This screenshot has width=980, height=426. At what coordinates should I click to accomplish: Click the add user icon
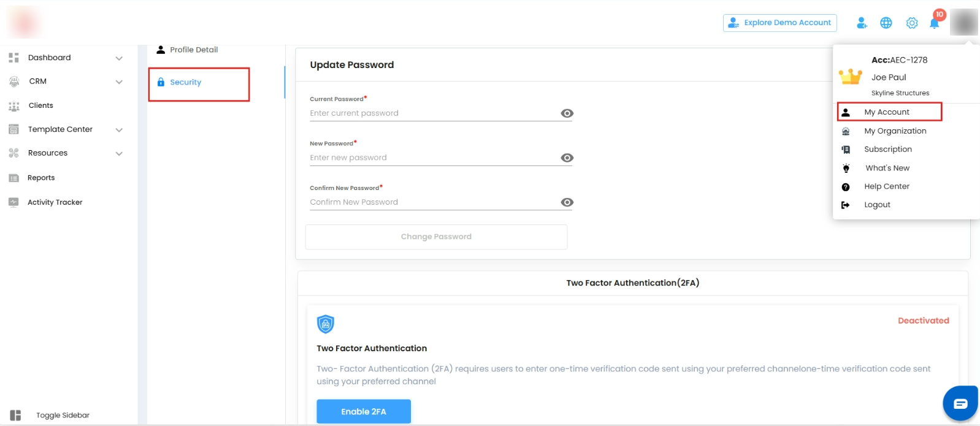click(x=862, y=23)
